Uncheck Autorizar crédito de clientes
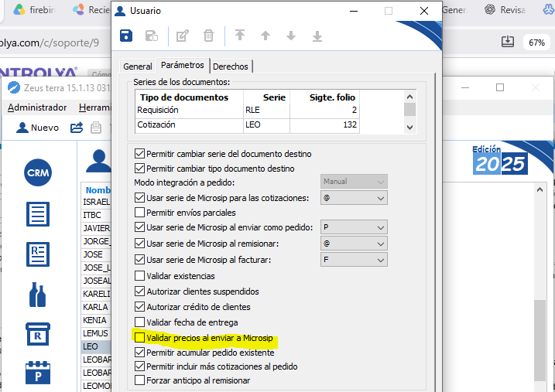Viewport: 555px width, 392px height. click(x=140, y=306)
